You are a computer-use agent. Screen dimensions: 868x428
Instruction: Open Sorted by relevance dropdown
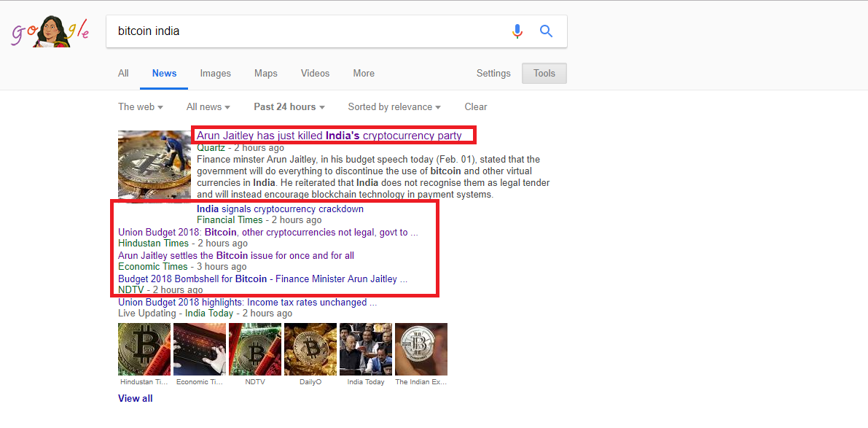394,107
